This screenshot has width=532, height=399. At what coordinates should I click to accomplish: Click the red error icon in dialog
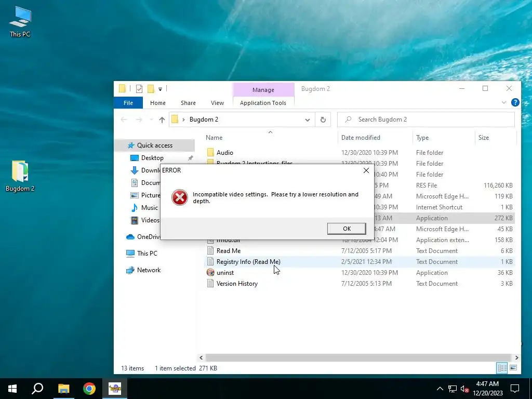179,197
